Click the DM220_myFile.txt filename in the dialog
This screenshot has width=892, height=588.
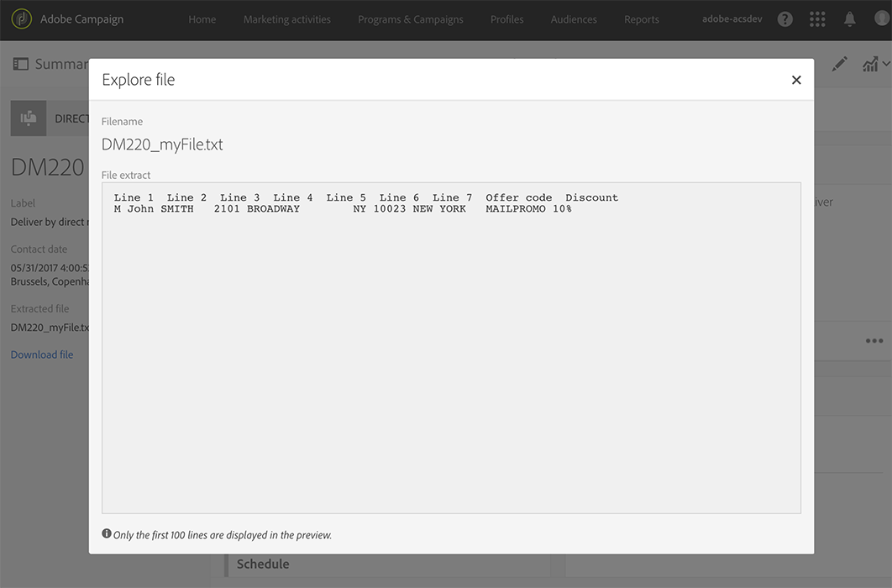(x=162, y=144)
